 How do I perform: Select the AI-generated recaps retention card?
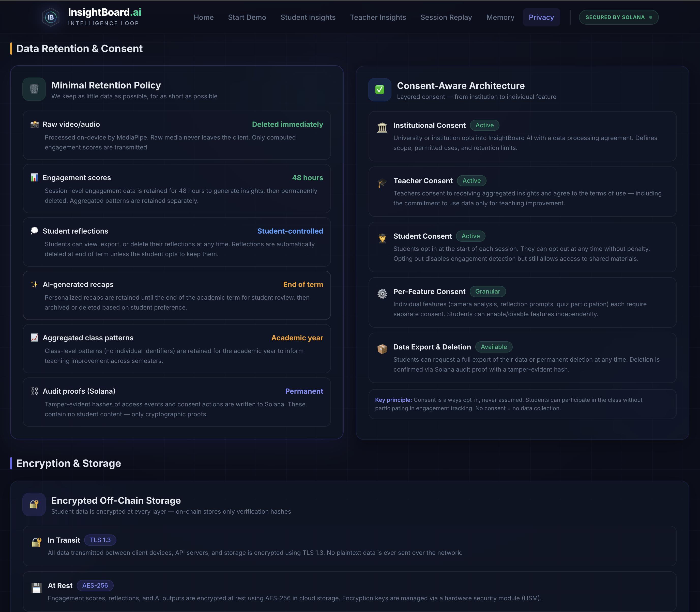[x=177, y=295]
